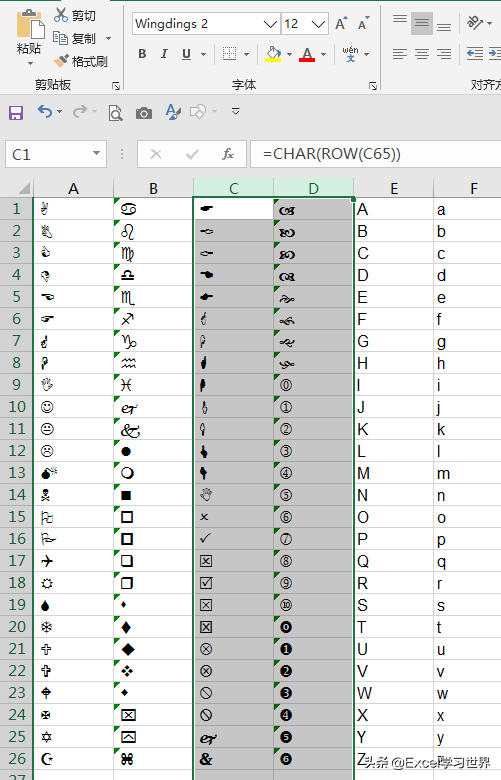Open font settings dialog launcher next to 字体

coord(373,86)
